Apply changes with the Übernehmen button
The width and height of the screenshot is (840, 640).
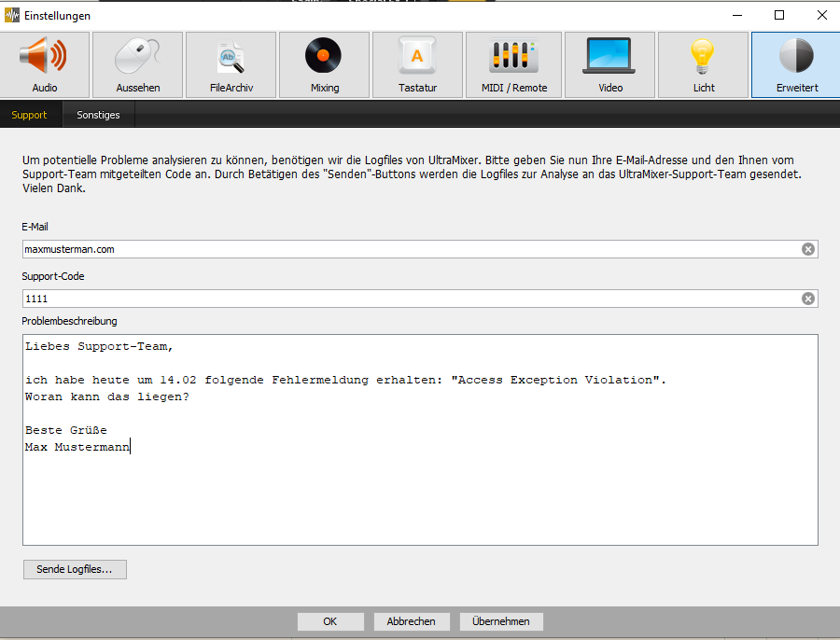tap(501, 621)
